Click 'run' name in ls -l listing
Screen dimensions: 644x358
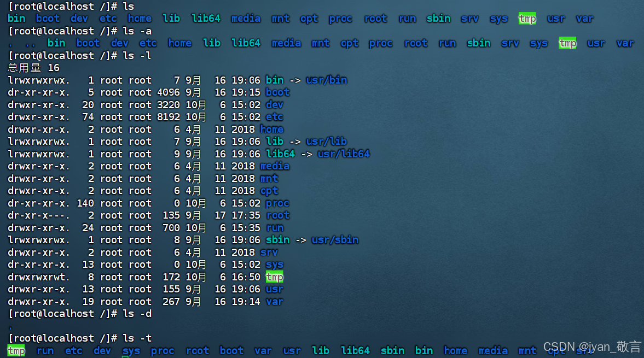click(x=275, y=228)
